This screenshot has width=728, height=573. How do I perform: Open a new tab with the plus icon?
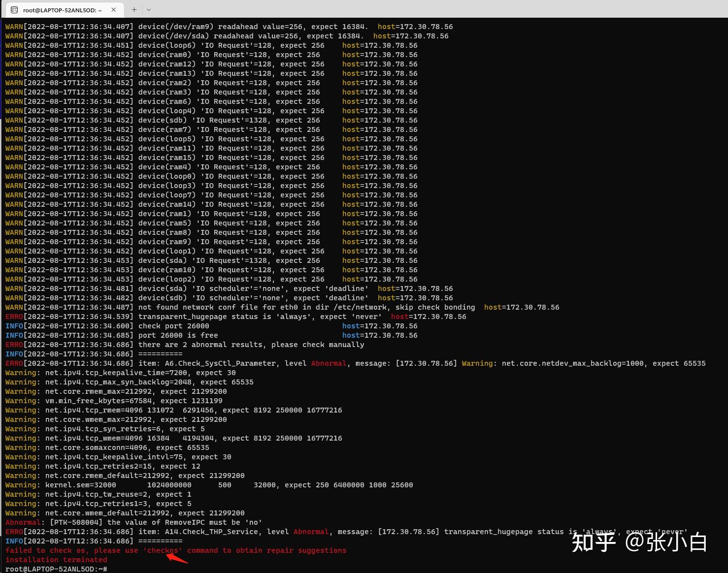[134, 9]
